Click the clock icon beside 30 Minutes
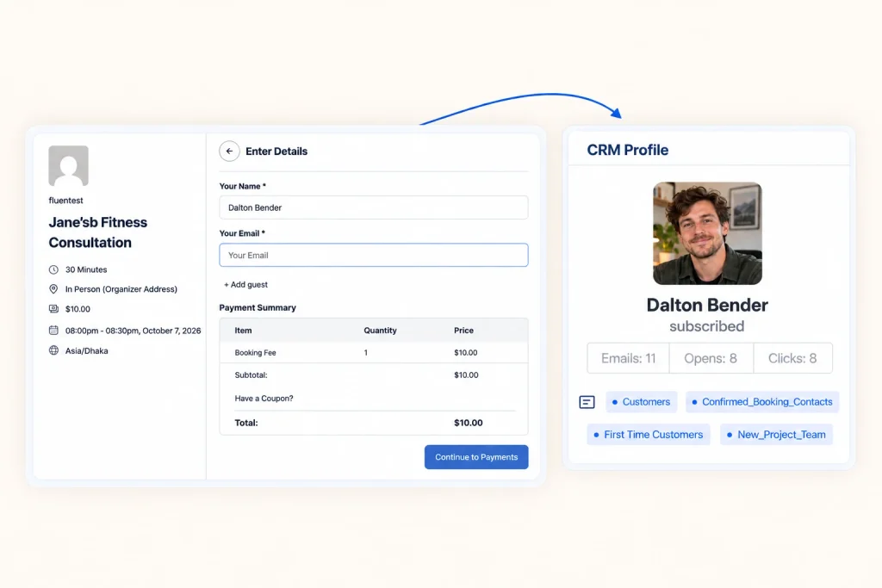Viewport: 882px width, 588px height. point(53,269)
